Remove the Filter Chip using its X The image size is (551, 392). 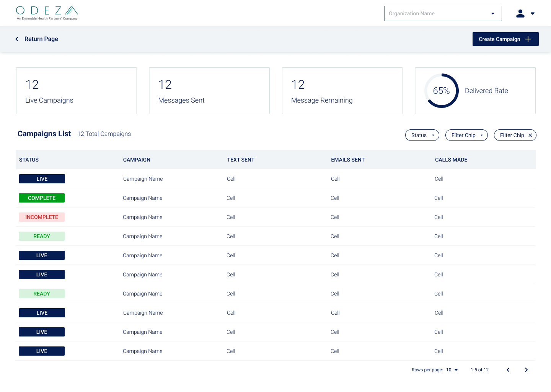pos(530,135)
